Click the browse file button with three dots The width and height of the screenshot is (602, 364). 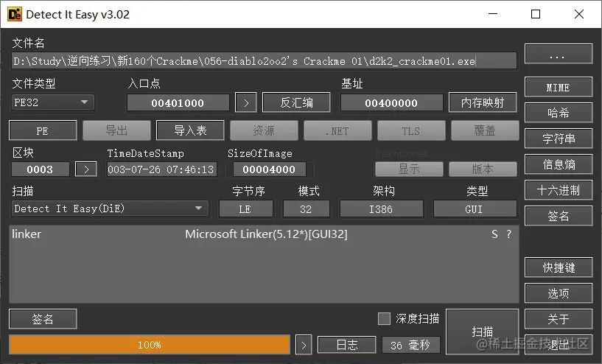559,54
